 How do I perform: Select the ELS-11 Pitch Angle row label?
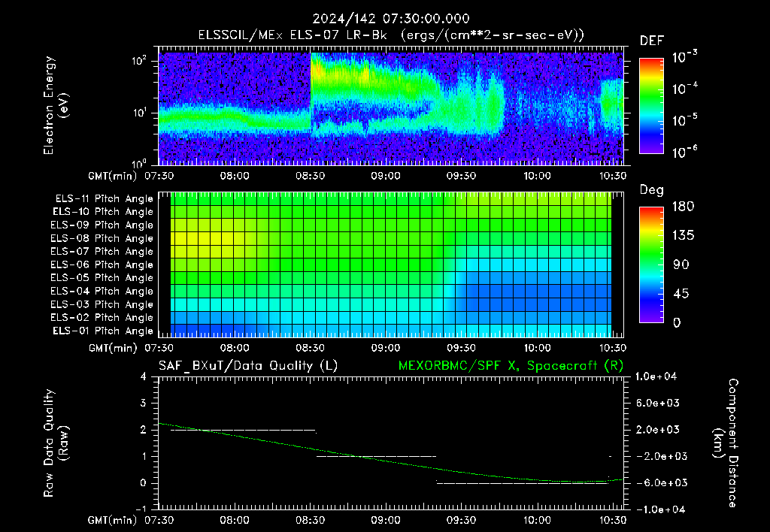tap(104, 199)
